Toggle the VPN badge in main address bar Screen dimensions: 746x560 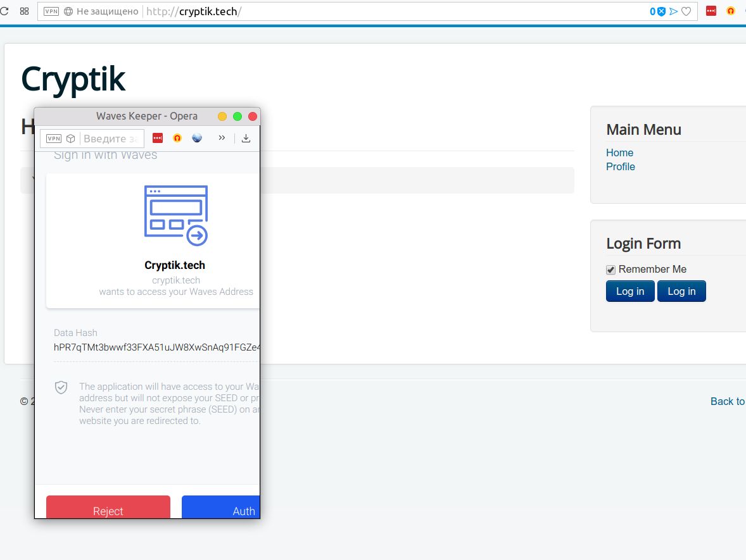click(51, 11)
